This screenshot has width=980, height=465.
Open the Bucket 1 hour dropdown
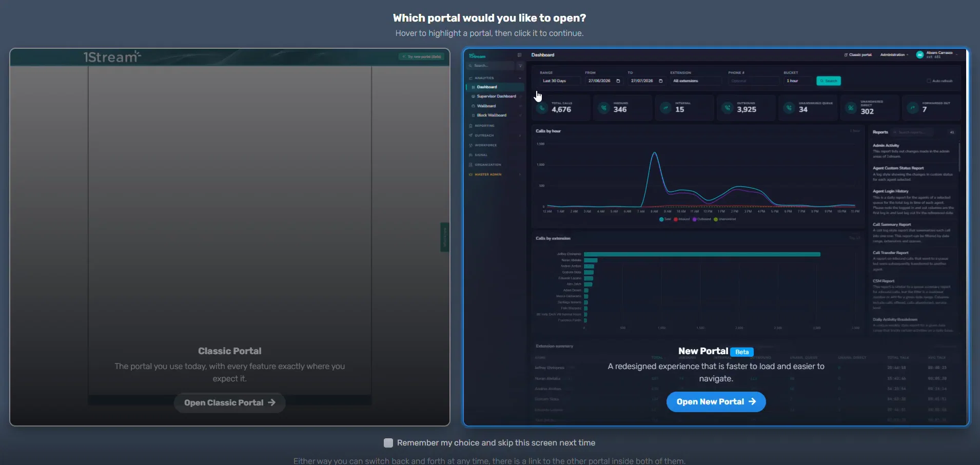coord(798,81)
